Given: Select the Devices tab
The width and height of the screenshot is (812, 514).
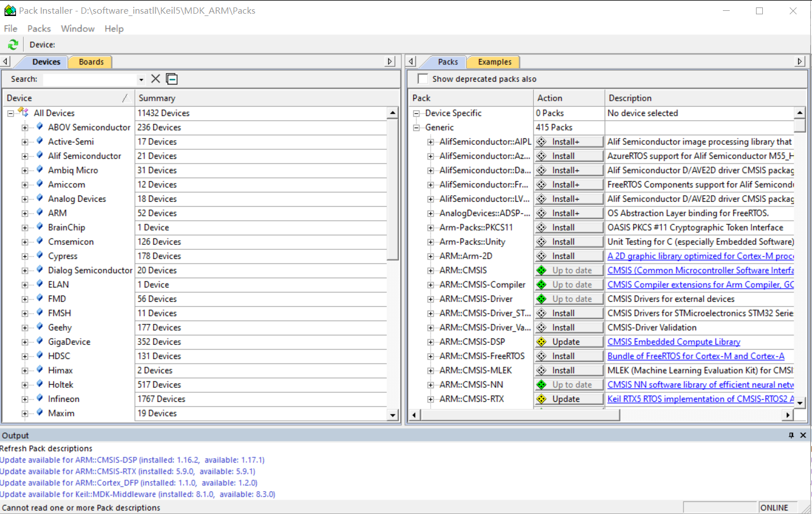Looking at the screenshot, I should point(46,62).
